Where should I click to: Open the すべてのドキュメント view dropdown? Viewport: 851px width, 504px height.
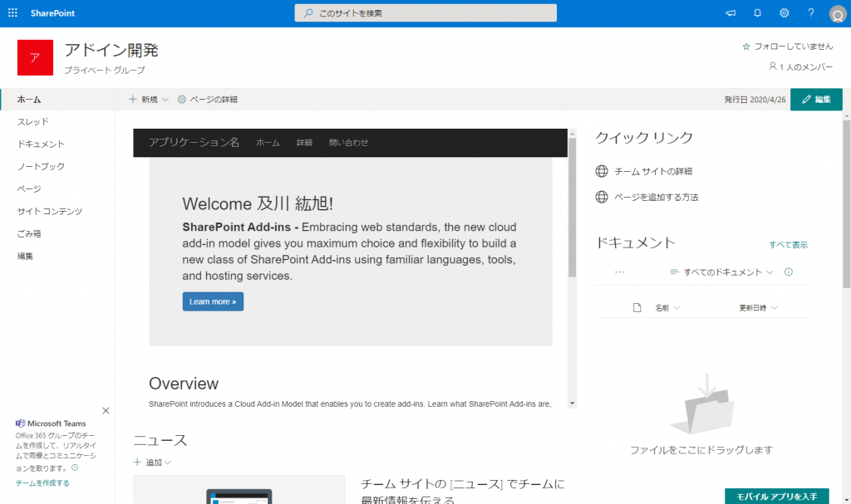pos(721,272)
